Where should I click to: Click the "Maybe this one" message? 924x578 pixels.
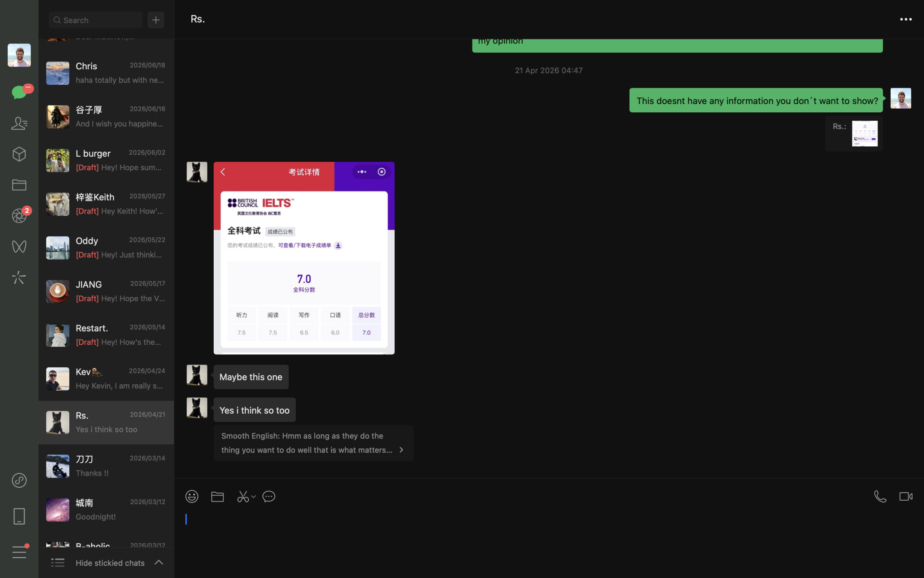[251, 377]
